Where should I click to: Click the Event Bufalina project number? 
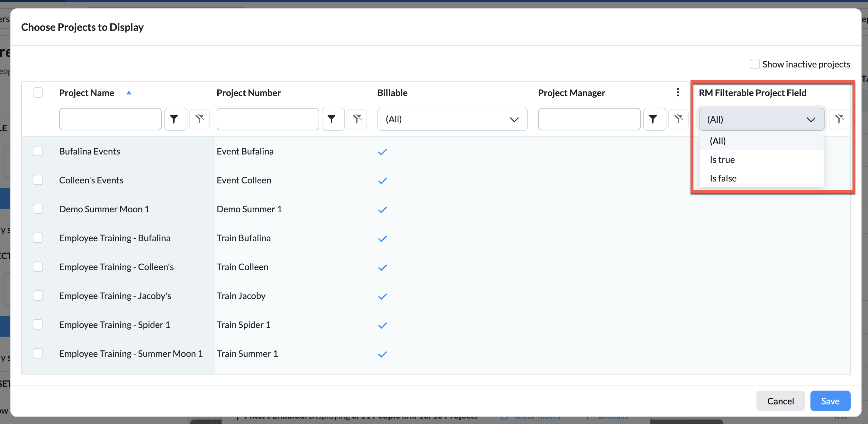(x=245, y=151)
